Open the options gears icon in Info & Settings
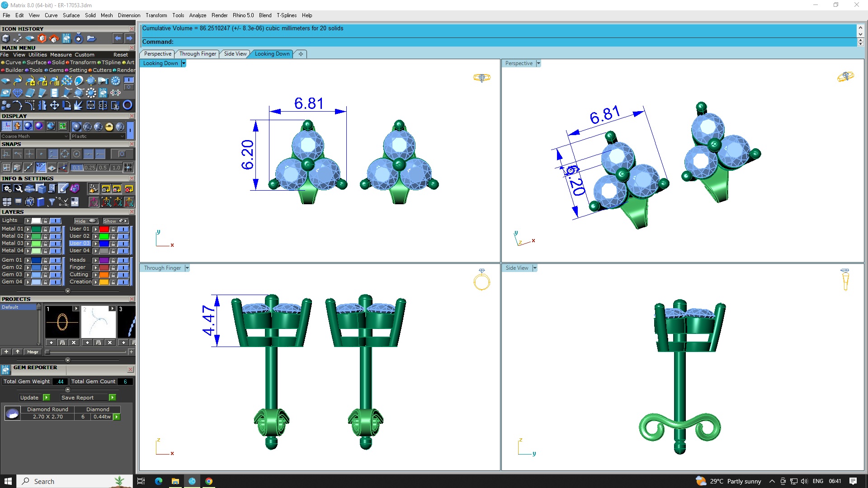Viewport: 868px width, 488px height. click(x=7, y=188)
